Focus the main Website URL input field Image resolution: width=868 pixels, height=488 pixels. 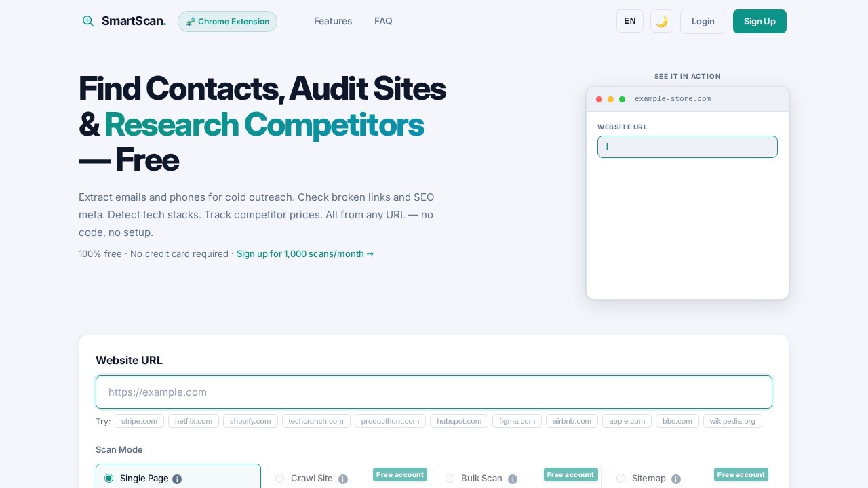(434, 392)
